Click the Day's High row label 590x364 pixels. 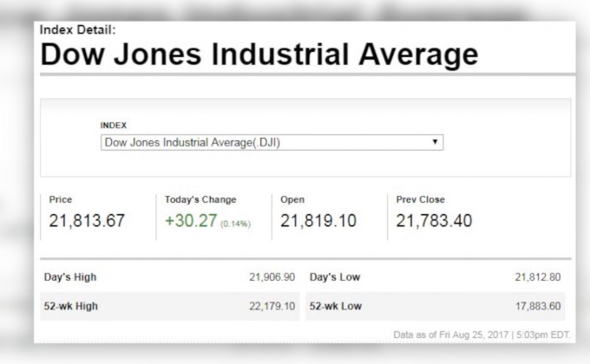click(70, 277)
